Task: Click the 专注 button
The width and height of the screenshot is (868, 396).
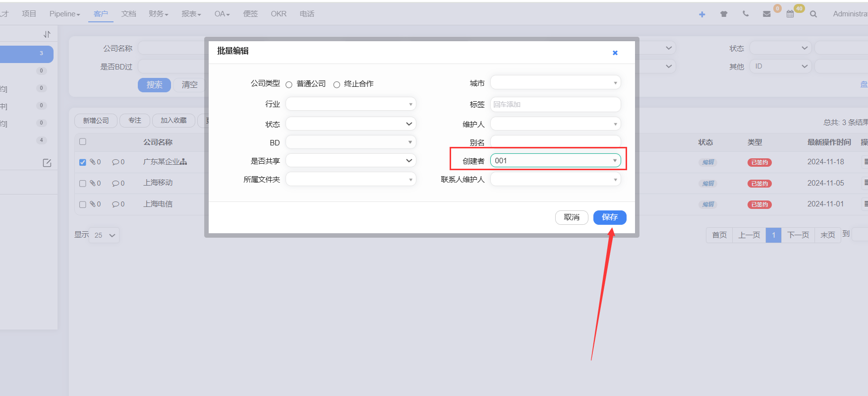Action: pos(135,121)
